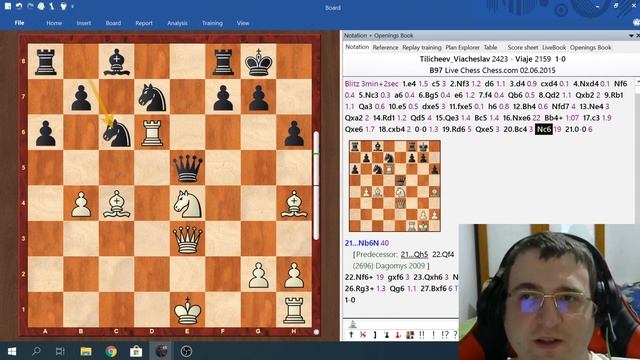This screenshot has height=360, width=640.
Task: Switch to the Openings Book tab
Action: click(590, 47)
